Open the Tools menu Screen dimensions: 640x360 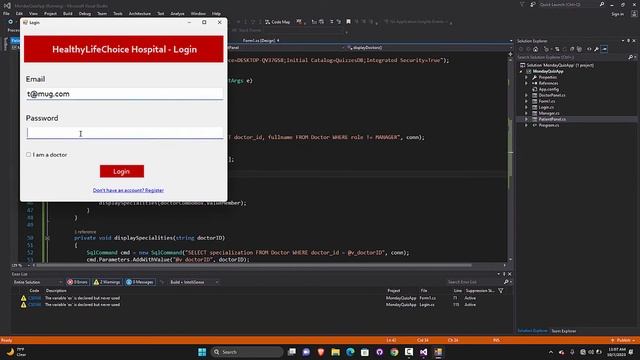click(x=118, y=13)
